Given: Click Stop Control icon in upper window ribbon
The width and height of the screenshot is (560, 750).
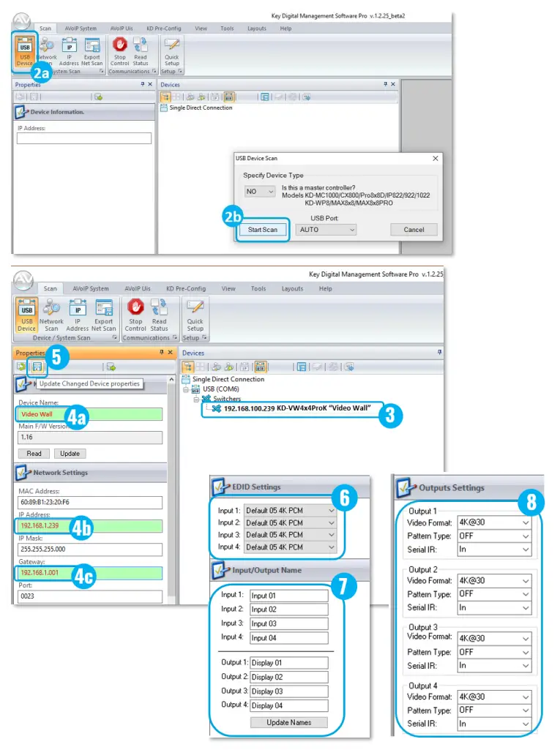Looking at the screenshot, I should [119, 52].
